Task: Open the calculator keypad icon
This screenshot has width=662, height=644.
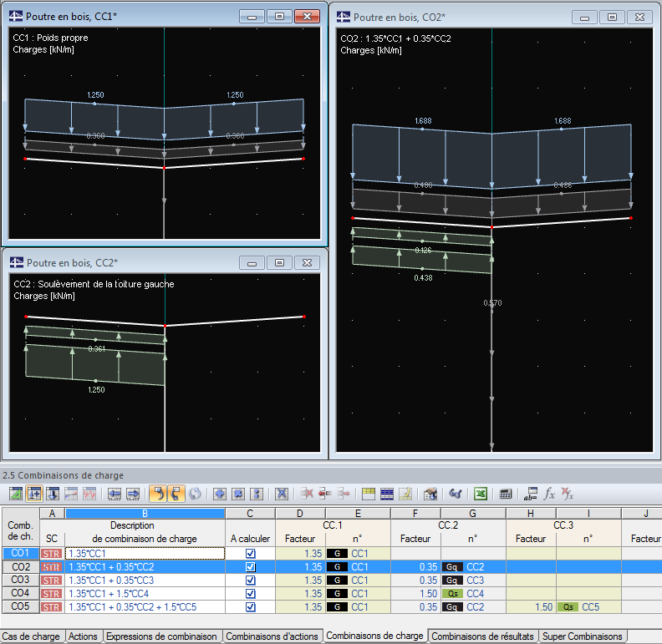Action: pyautogui.click(x=506, y=494)
